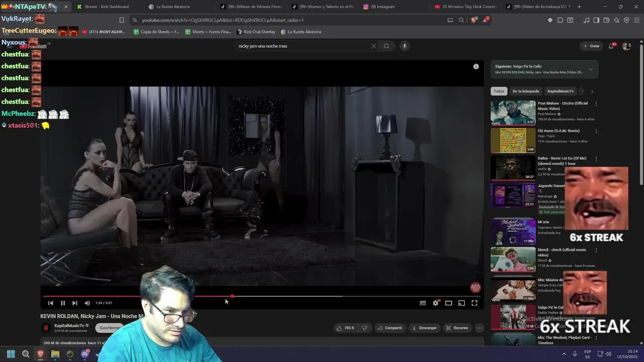Open Windows Start menu

(x=11, y=354)
